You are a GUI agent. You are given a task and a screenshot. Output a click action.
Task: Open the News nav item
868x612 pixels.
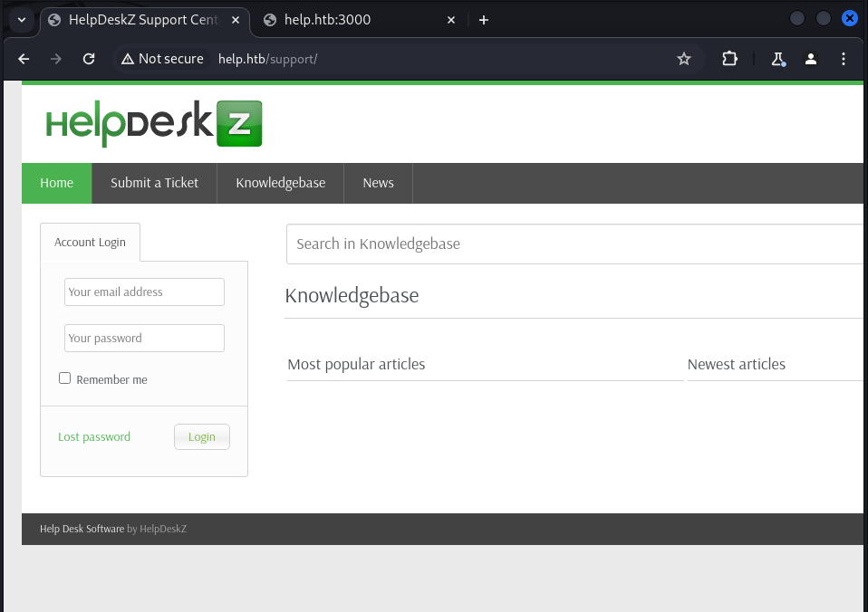378,183
